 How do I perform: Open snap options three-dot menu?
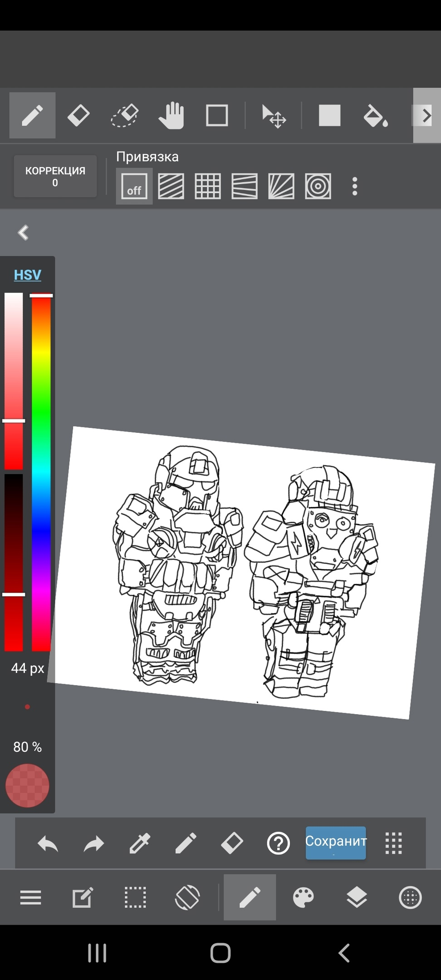(355, 186)
